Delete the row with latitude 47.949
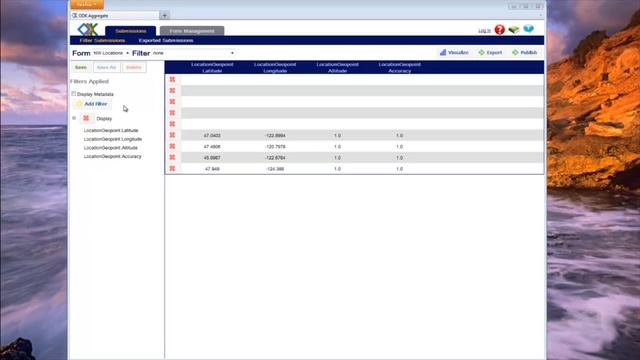The width and height of the screenshot is (640, 360). (x=172, y=168)
